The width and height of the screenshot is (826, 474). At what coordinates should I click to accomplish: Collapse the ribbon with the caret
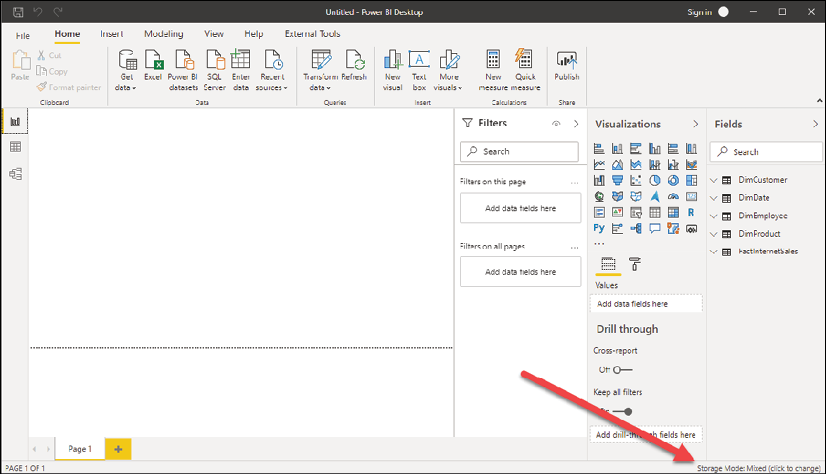click(819, 100)
